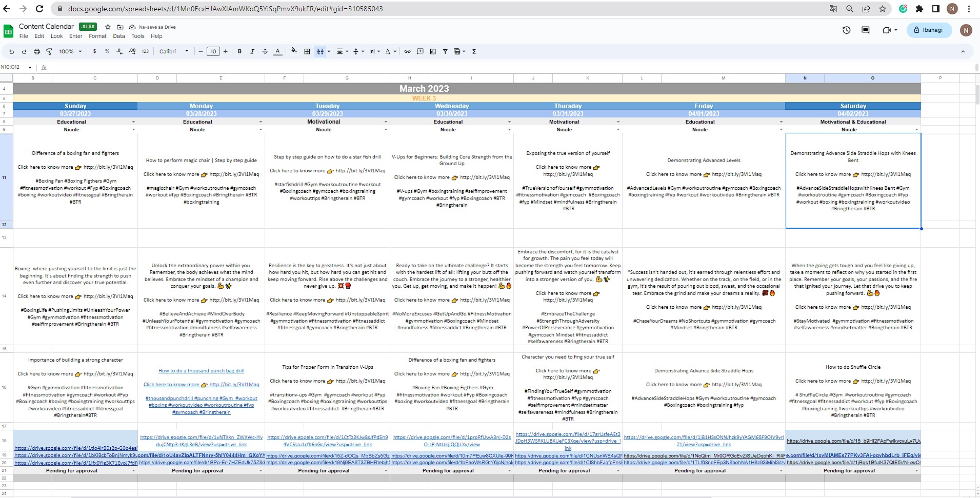Click the print icon
Viewport: 980px width, 498px height.
(37, 51)
